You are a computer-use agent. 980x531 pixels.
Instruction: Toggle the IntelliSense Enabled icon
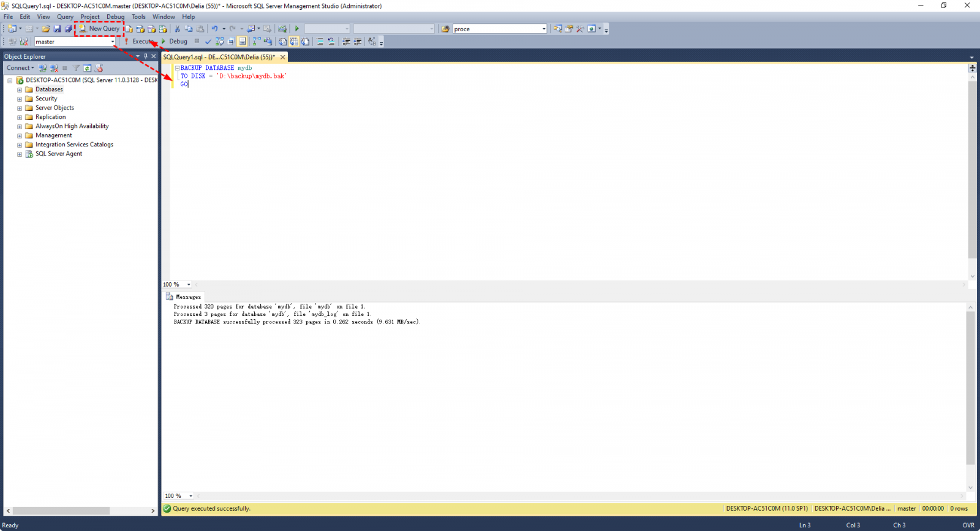243,42
